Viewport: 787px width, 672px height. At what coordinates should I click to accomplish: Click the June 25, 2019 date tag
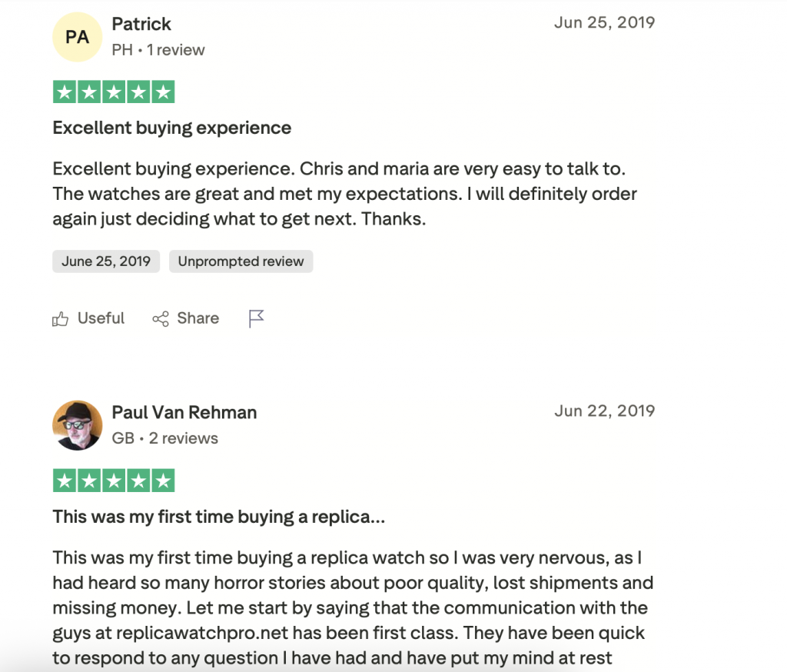(106, 261)
